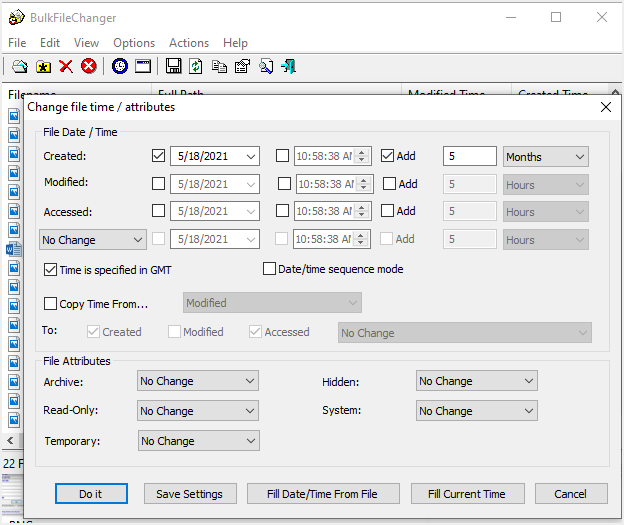Click the Created time spinner up arrow

click(361, 152)
